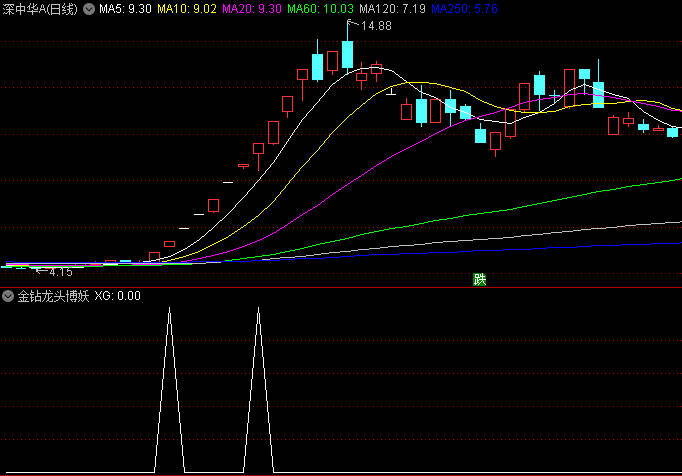Click the XG: 0.00 value label
Image resolution: width=682 pixels, height=476 pixels.
click(118, 296)
